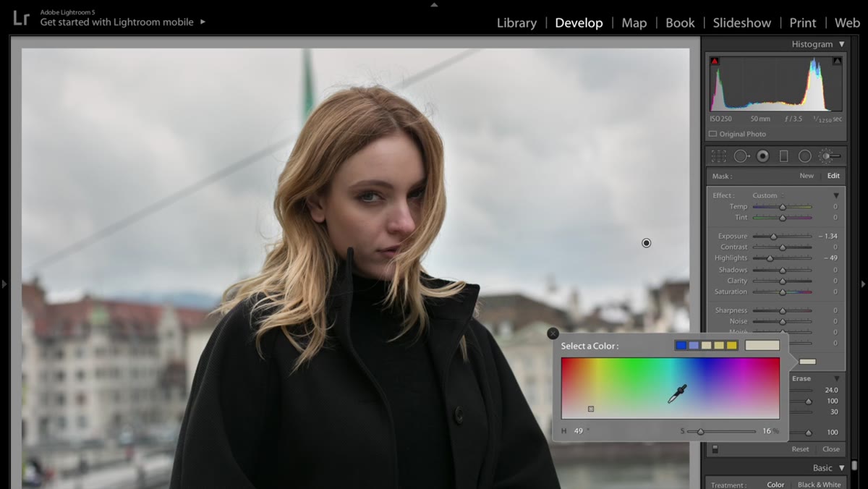This screenshot has width=868, height=489.
Task: Click the Reset button
Action: [x=800, y=449]
